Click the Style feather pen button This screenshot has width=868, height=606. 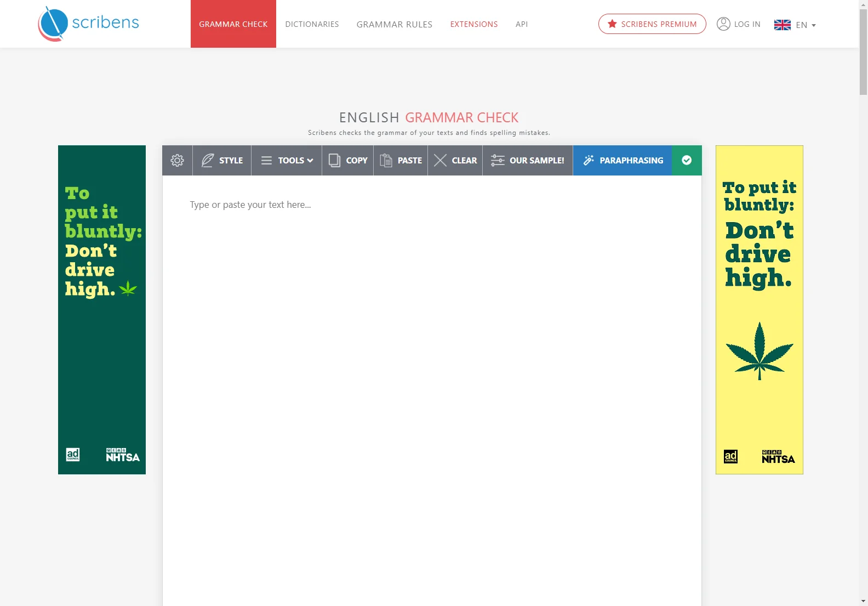222,160
